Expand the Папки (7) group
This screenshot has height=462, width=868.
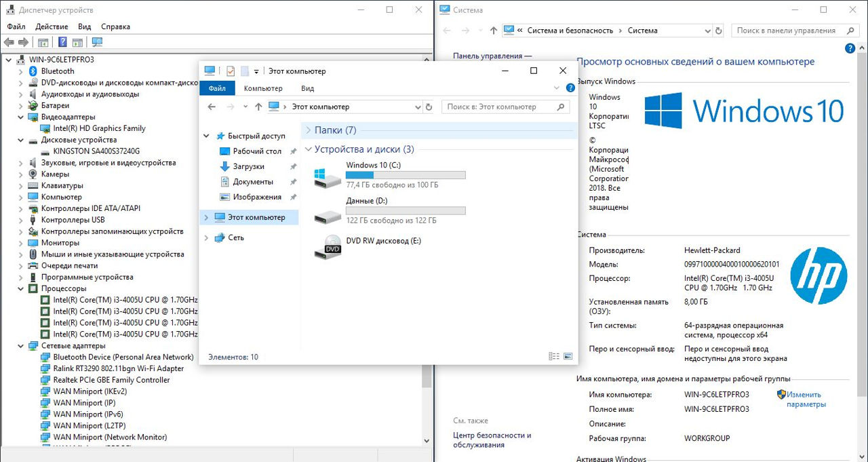[x=308, y=130]
